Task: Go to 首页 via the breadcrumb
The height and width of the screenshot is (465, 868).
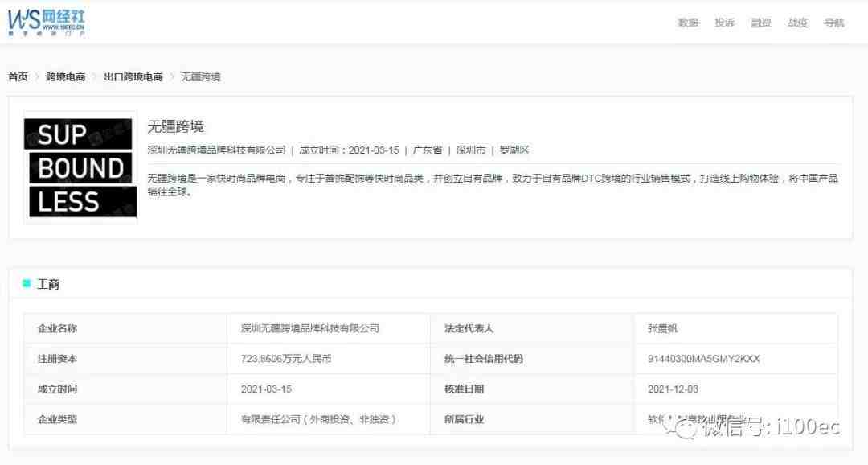Action: point(18,77)
